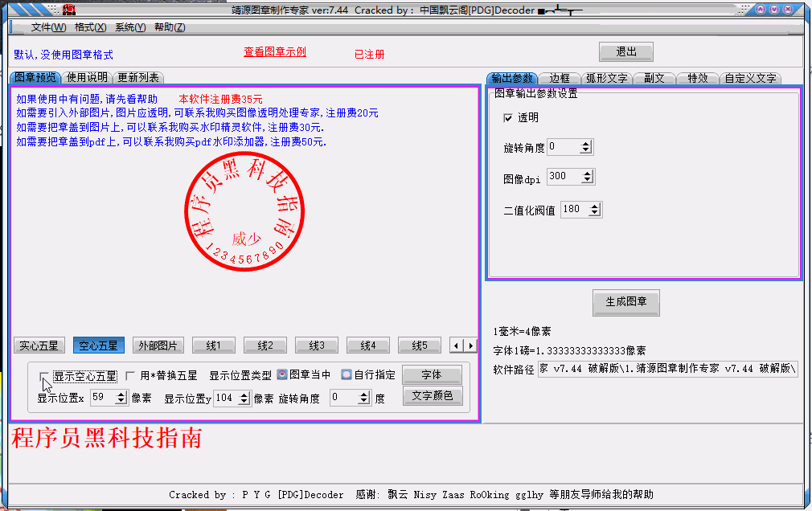Select the 外部图片 external image style
The height and width of the screenshot is (511, 812).
click(158, 345)
